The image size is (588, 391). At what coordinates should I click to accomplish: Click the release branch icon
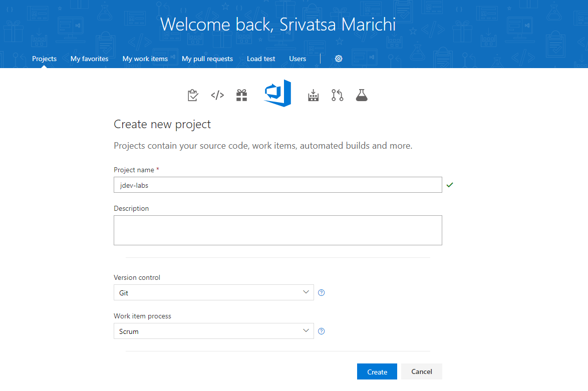point(337,95)
